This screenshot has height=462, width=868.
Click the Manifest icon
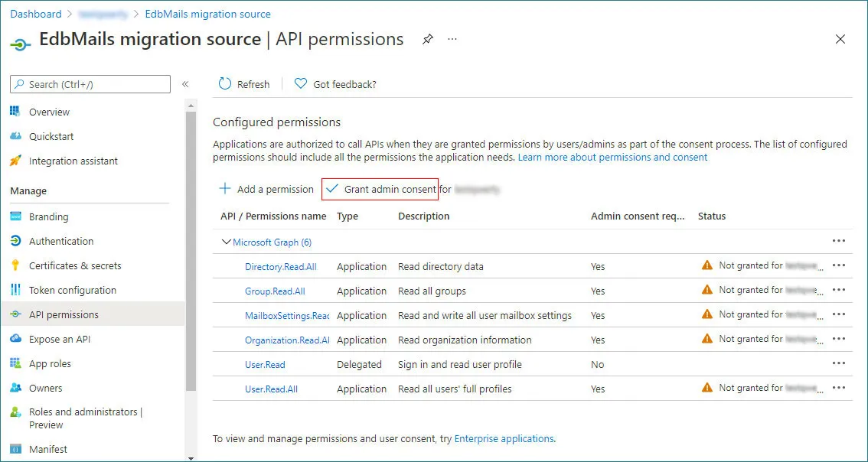click(x=15, y=449)
